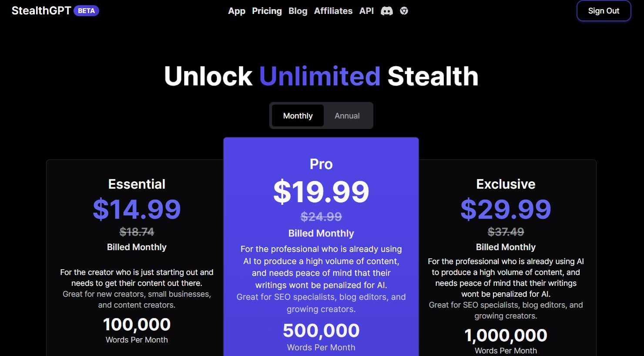644x356 pixels.
Task: Select the Monthly billing option
Action: [x=298, y=116]
